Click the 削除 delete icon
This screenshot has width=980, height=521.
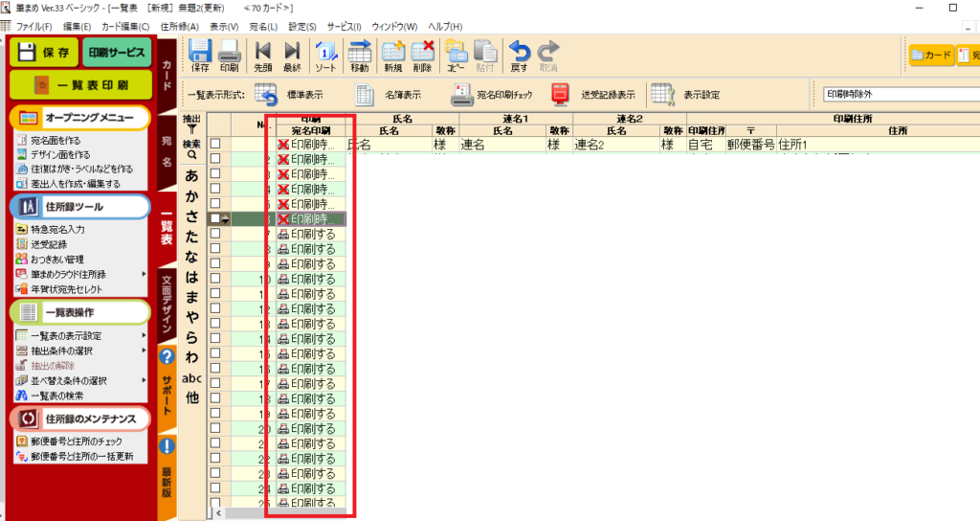pos(422,52)
